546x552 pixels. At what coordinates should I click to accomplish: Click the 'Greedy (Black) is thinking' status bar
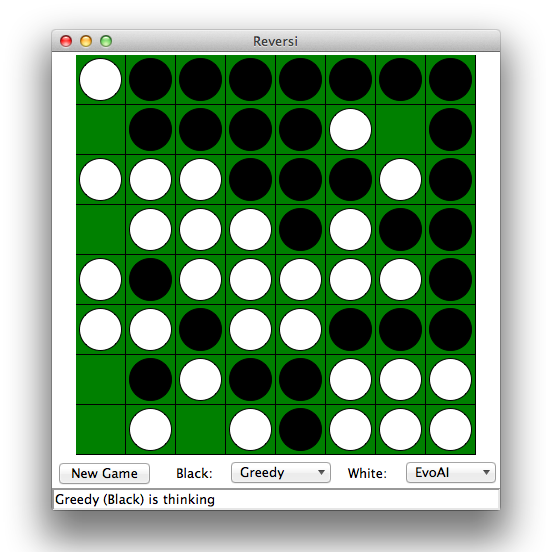click(276, 500)
